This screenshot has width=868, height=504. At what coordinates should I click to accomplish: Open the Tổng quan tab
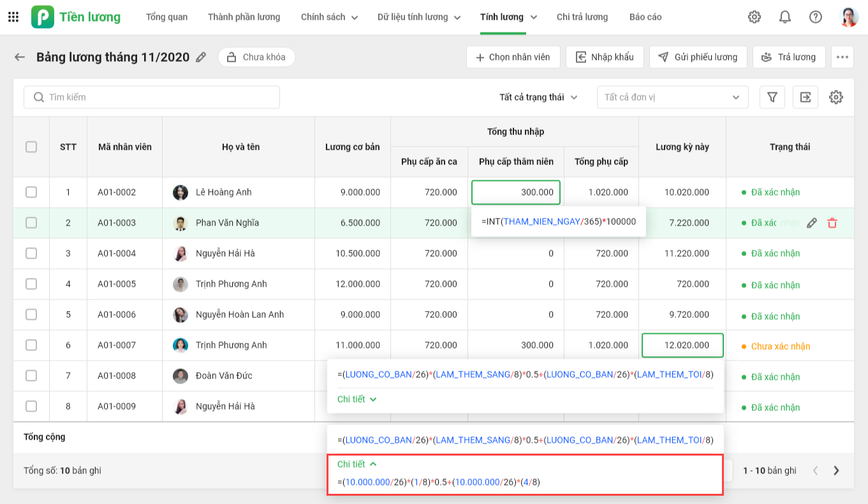pos(166,17)
